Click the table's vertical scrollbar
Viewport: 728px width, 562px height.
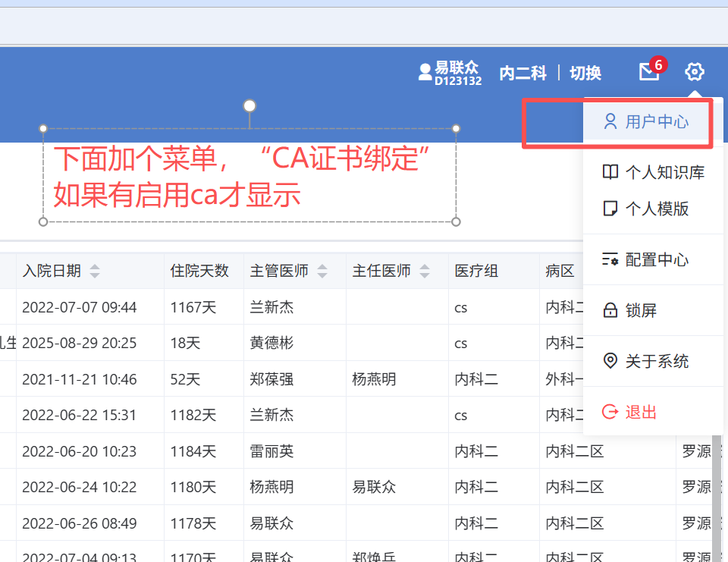tap(717, 497)
